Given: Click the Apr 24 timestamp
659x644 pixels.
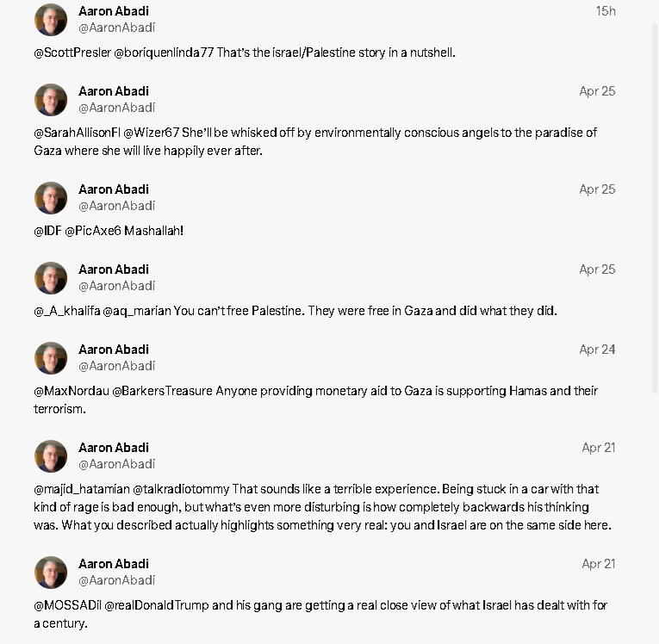Looking at the screenshot, I should (597, 350).
